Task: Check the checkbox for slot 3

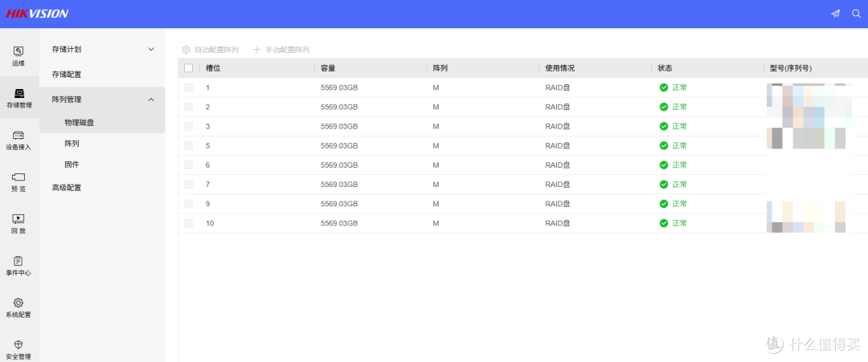Action: [188, 126]
